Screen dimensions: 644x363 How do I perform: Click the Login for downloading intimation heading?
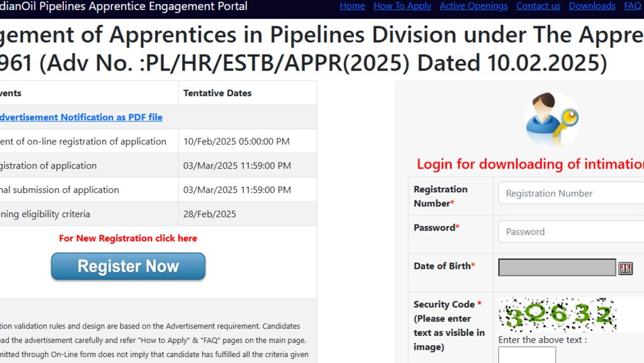(531, 164)
